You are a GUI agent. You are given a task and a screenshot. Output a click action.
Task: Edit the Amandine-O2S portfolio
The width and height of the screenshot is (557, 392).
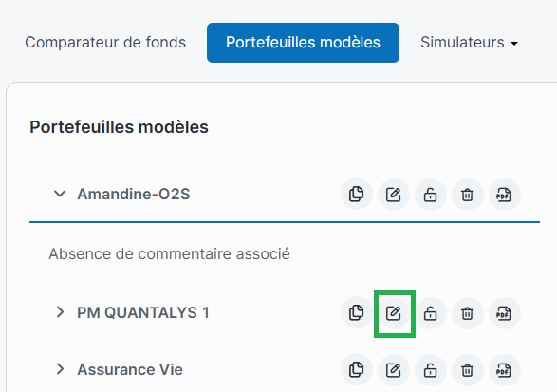coord(394,195)
